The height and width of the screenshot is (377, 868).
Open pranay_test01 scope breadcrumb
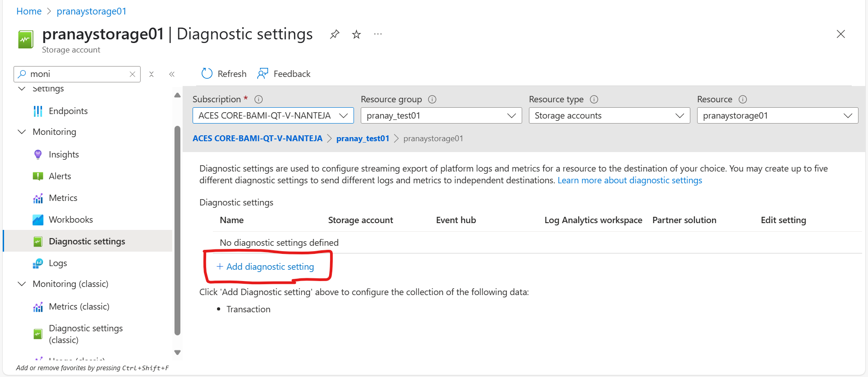[x=363, y=138]
